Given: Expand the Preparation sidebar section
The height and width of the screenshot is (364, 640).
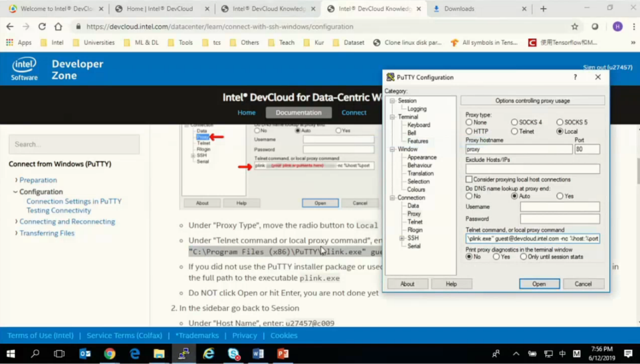Looking at the screenshot, I should click(17, 180).
